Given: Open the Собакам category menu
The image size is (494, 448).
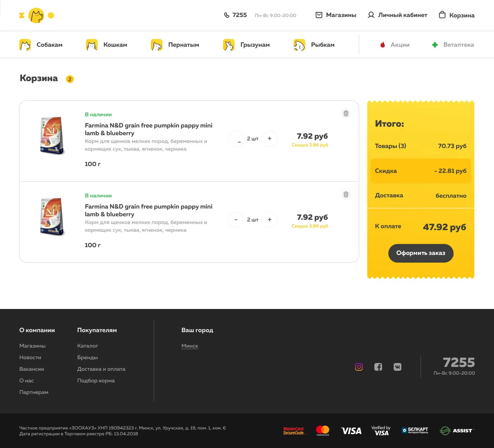Looking at the screenshot, I should pyautogui.click(x=41, y=45).
